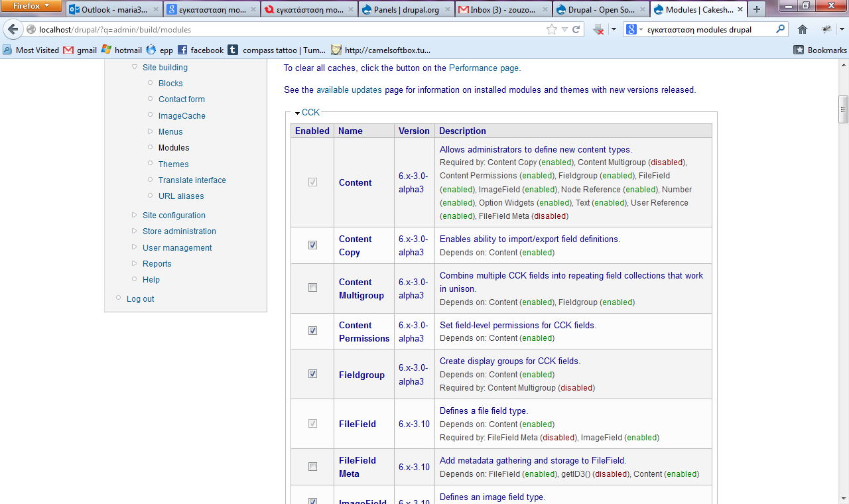
Task: Switch to the Inbox (3) Gmail tab
Action: click(x=503, y=10)
